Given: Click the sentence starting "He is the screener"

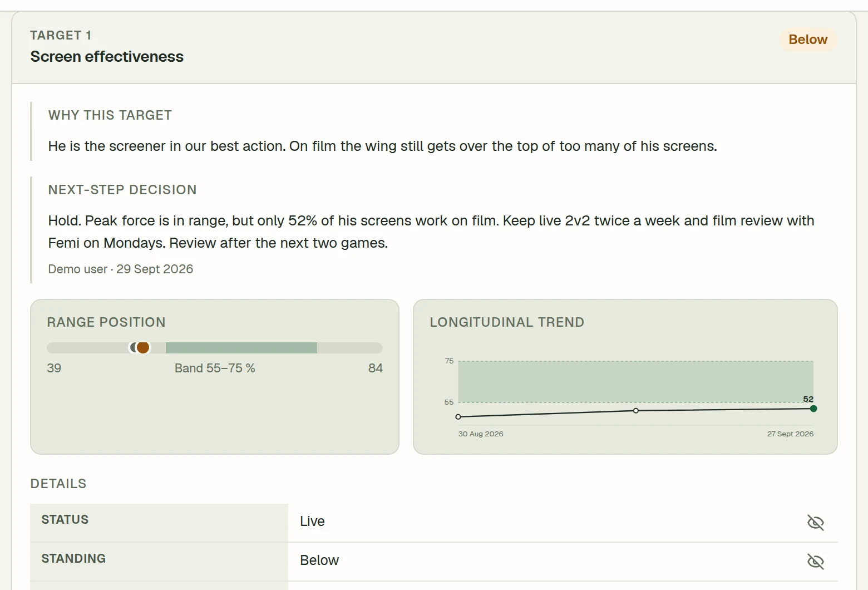Looking at the screenshot, I should click(382, 146).
